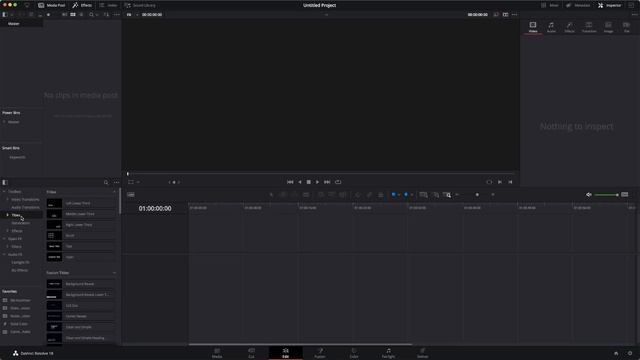Toggle effects library sidebar icon
640x360 pixels.
(x=5, y=182)
